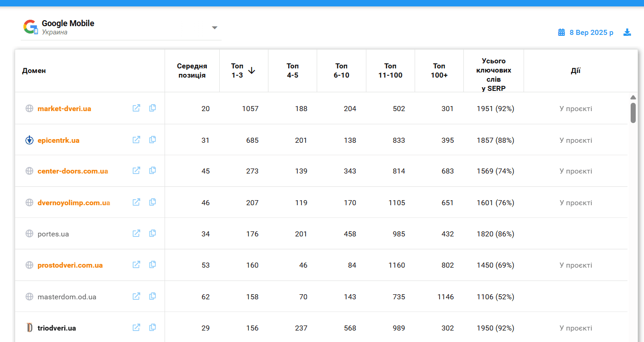Open masterdom.od.ua external link icon
644x342 pixels.
coord(137,296)
